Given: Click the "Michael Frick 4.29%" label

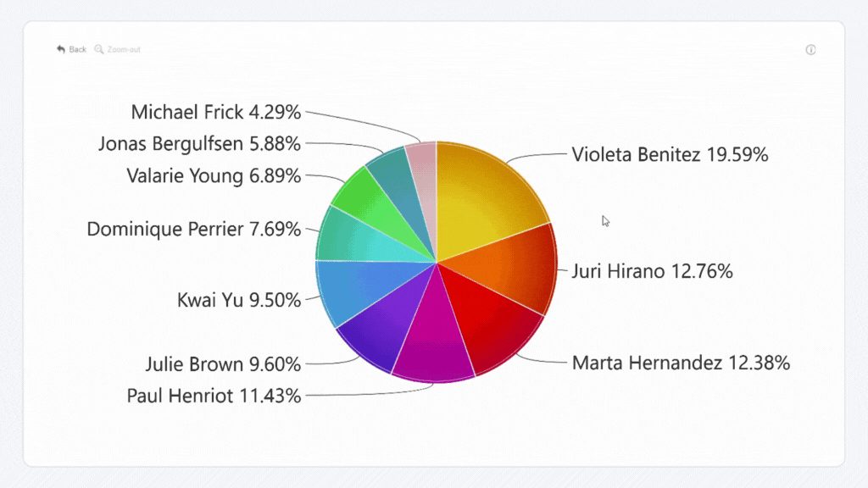Looking at the screenshot, I should 216,112.
